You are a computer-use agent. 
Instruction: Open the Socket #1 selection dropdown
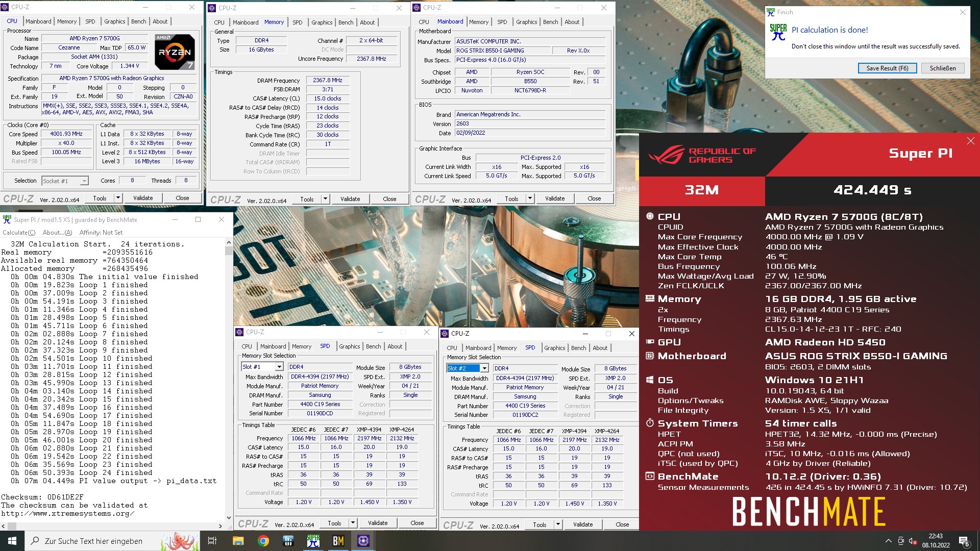coord(84,181)
